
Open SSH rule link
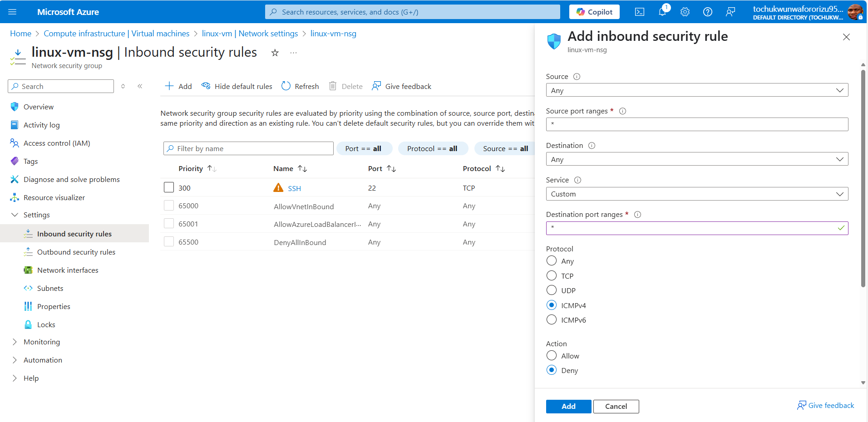click(x=294, y=188)
